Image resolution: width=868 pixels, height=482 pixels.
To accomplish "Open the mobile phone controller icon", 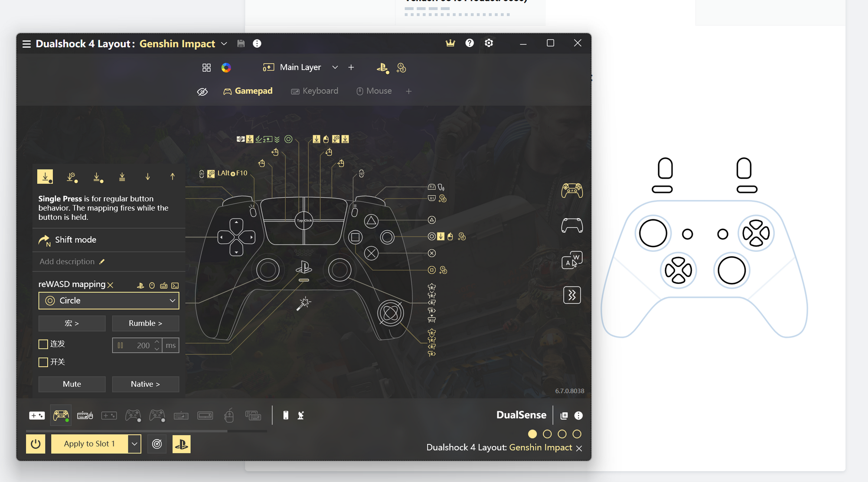I will 286,415.
